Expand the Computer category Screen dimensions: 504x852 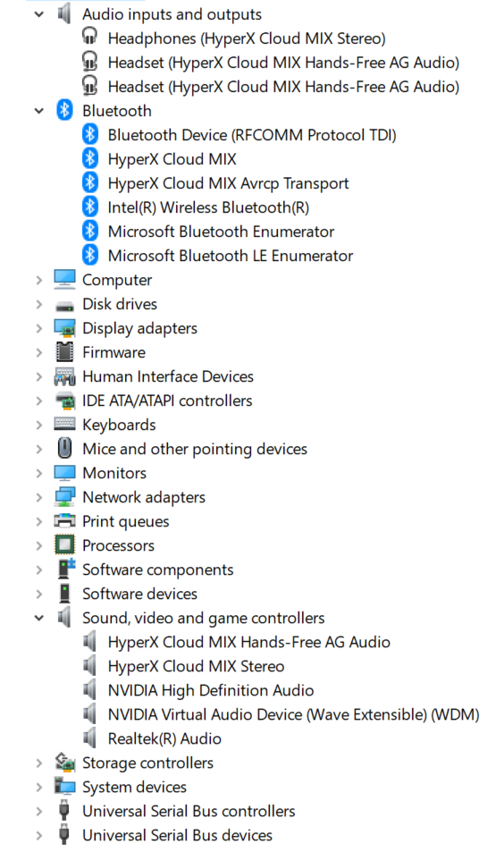pyautogui.click(x=38, y=281)
